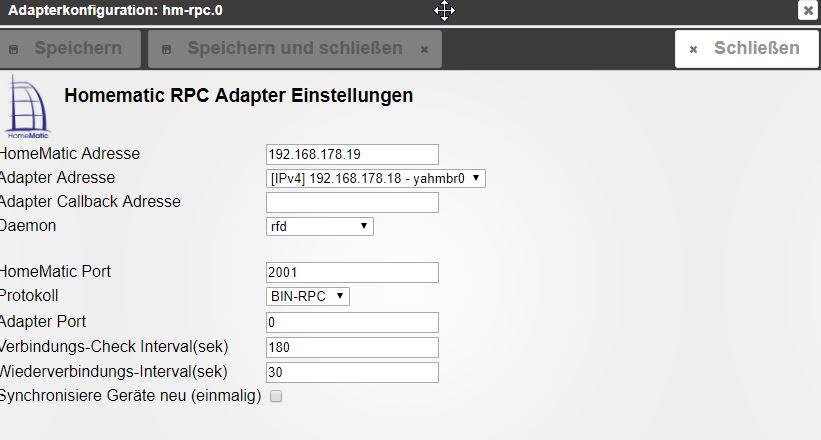Click the disk icon on Speichern und schließen

167,49
